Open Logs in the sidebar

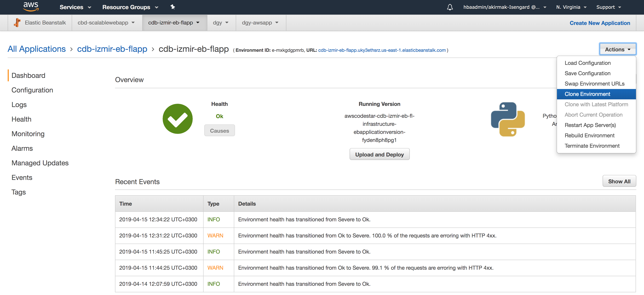[19, 105]
